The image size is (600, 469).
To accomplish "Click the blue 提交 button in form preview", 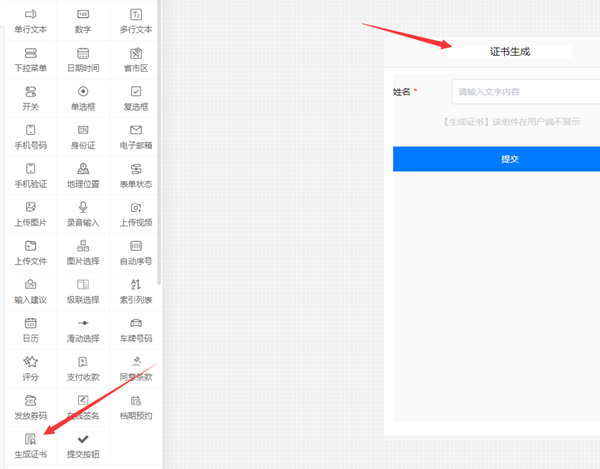I will pos(496,159).
